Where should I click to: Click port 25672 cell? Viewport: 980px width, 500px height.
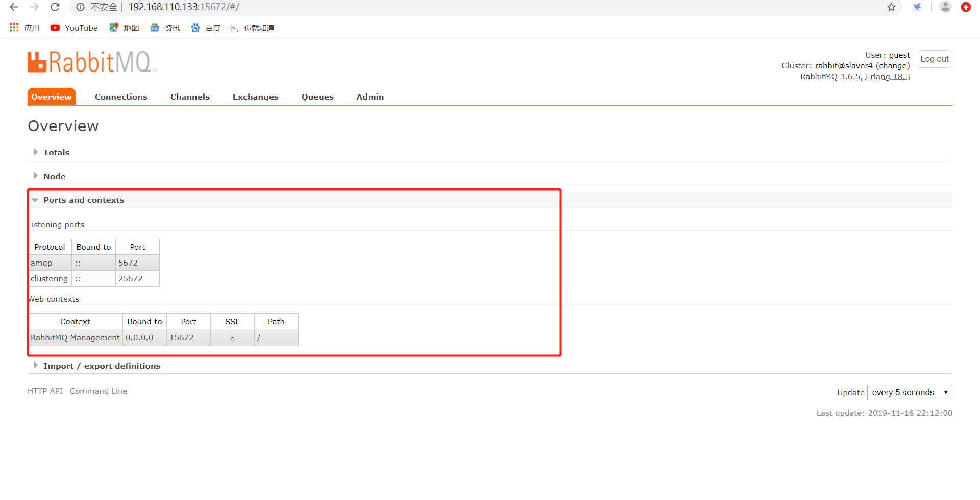pos(137,278)
